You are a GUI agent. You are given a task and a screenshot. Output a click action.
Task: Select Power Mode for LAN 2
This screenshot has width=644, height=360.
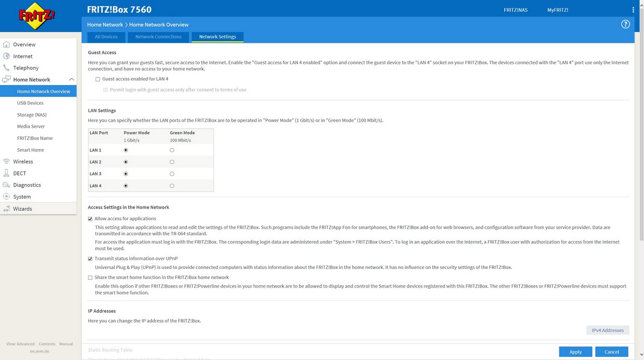(x=126, y=162)
